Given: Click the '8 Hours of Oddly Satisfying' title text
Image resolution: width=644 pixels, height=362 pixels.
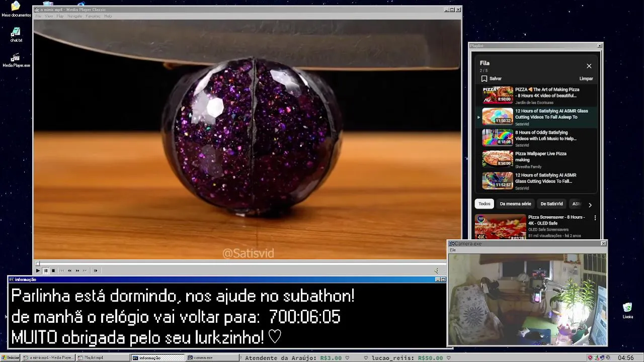Looking at the screenshot, I should tap(545, 136).
